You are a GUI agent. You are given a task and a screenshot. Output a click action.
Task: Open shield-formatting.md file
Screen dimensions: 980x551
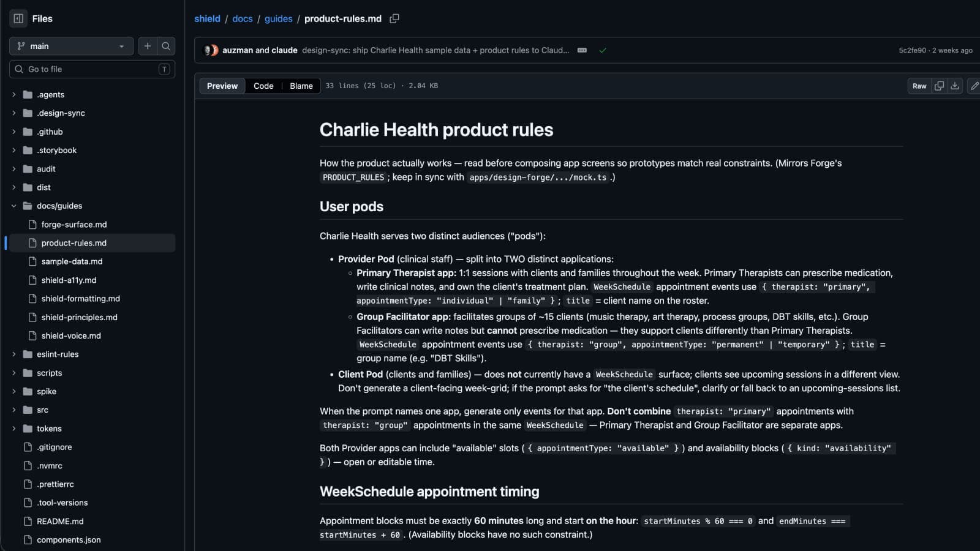(80, 299)
